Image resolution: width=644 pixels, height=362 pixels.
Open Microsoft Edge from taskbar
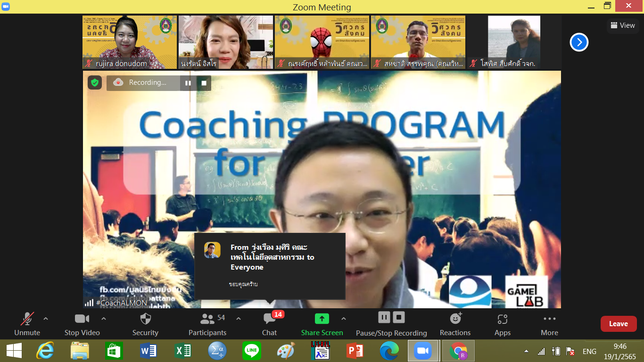pyautogui.click(x=389, y=351)
